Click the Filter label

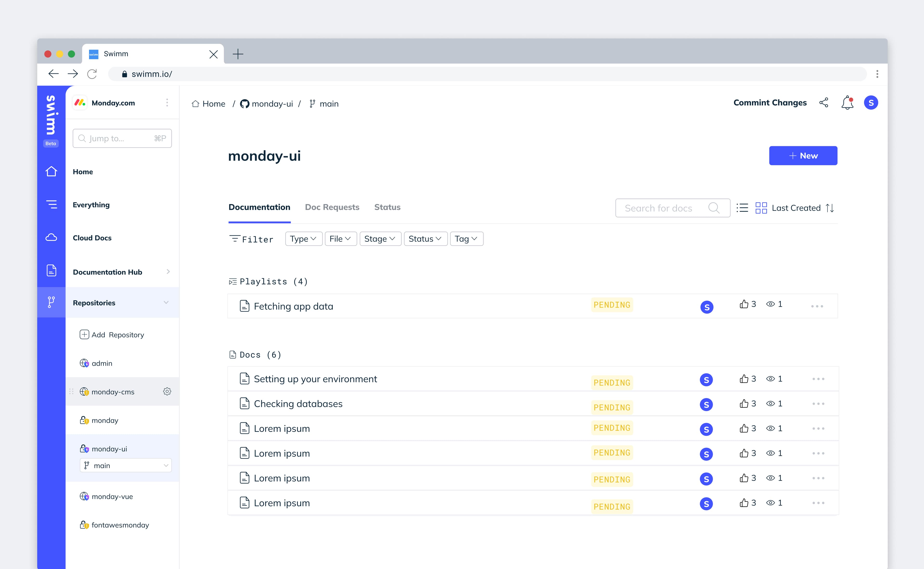251,239
